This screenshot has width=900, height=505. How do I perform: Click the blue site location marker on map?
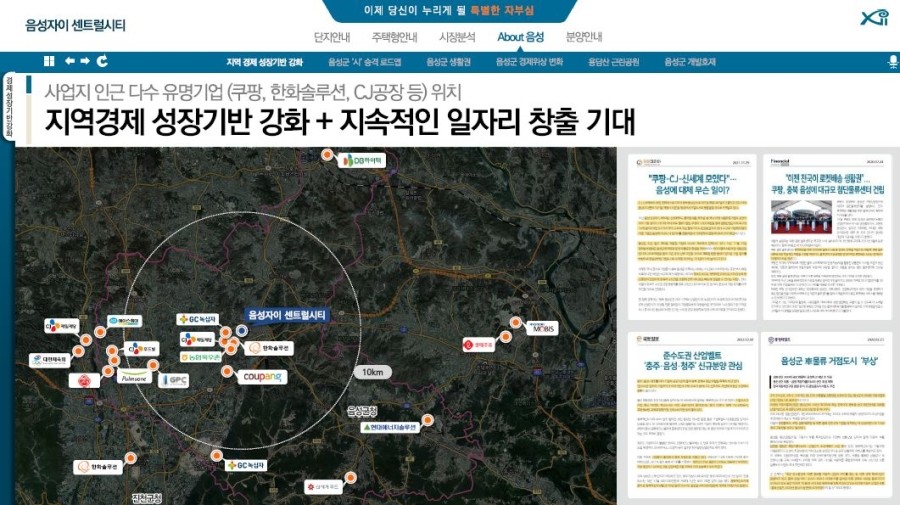pos(242,331)
